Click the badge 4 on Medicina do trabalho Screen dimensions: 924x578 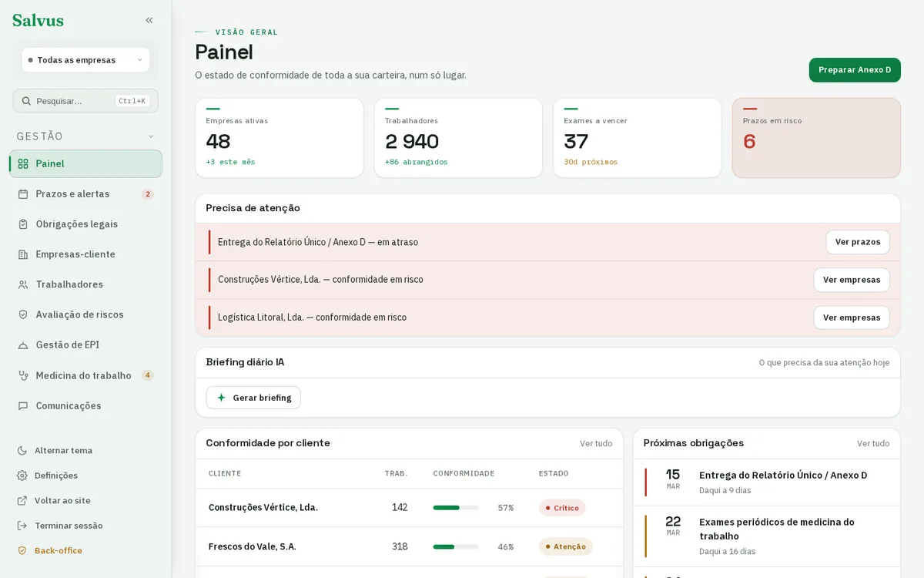click(148, 375)
